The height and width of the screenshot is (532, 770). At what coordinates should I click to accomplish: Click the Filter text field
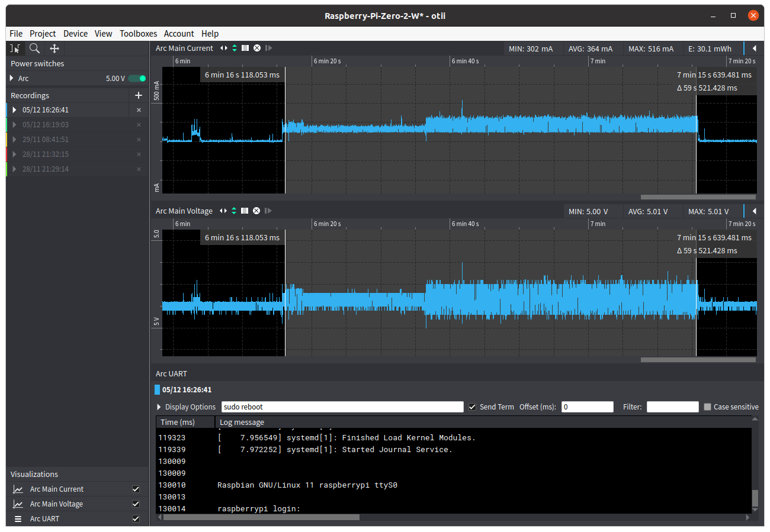point(672,407)
